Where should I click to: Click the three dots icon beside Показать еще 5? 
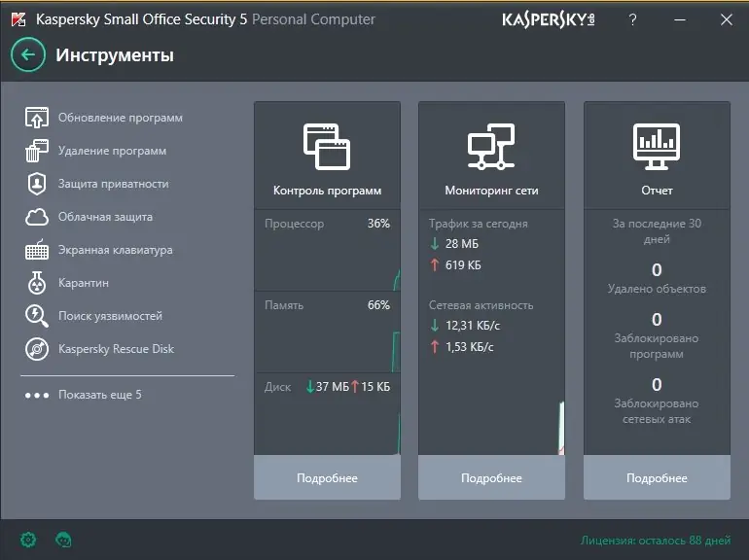(37, 396)
